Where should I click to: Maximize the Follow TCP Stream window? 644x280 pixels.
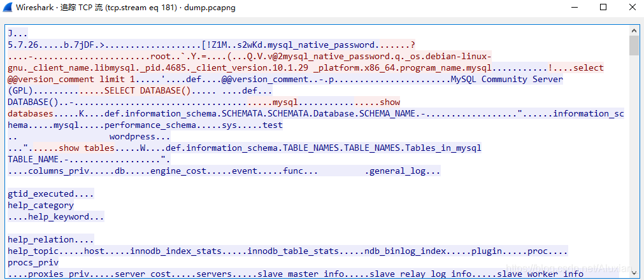point(603,8)
